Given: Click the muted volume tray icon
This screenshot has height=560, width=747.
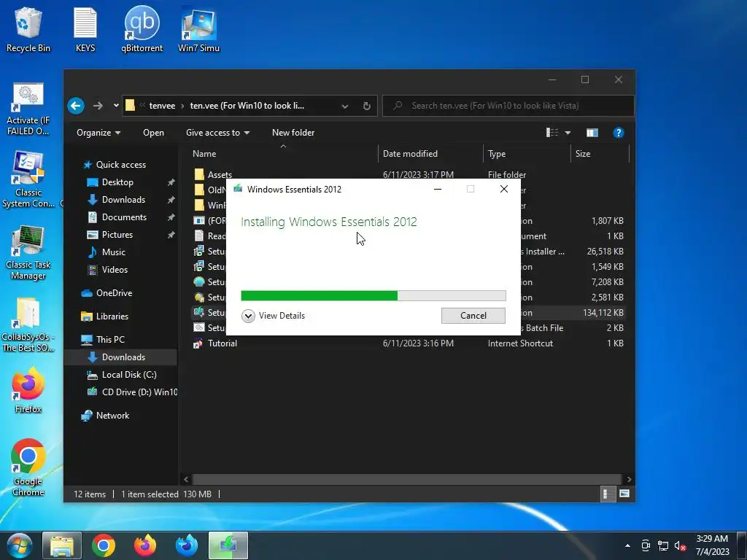Looking at the screenshot, I should [x=680, y=545].
